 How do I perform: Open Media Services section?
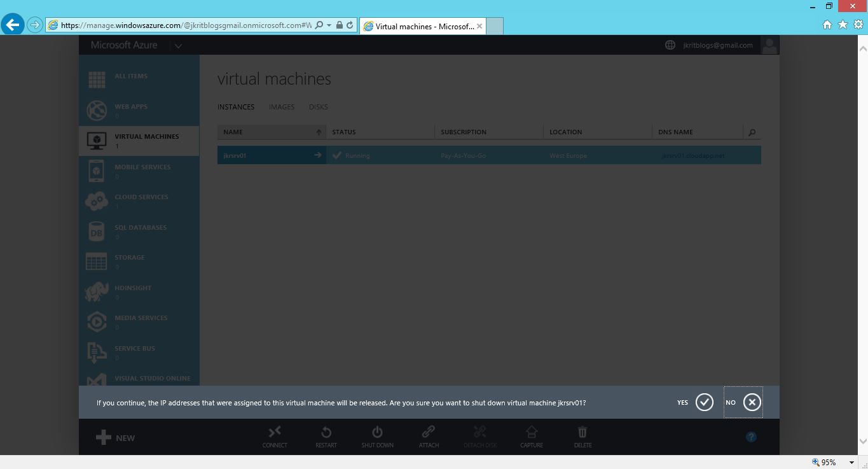pyautogui.click(x=139, y=322)
